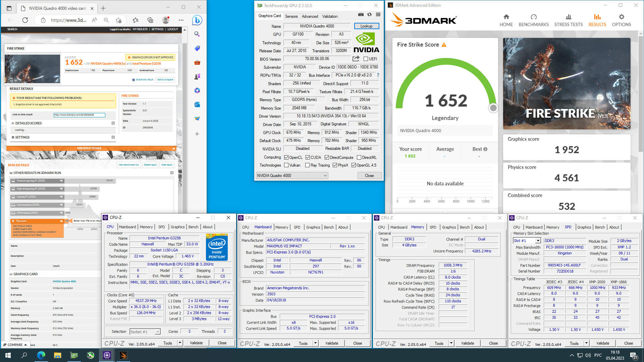
Task: Click Validate in first CPU-Z window
Action: (x=196, y=343)
